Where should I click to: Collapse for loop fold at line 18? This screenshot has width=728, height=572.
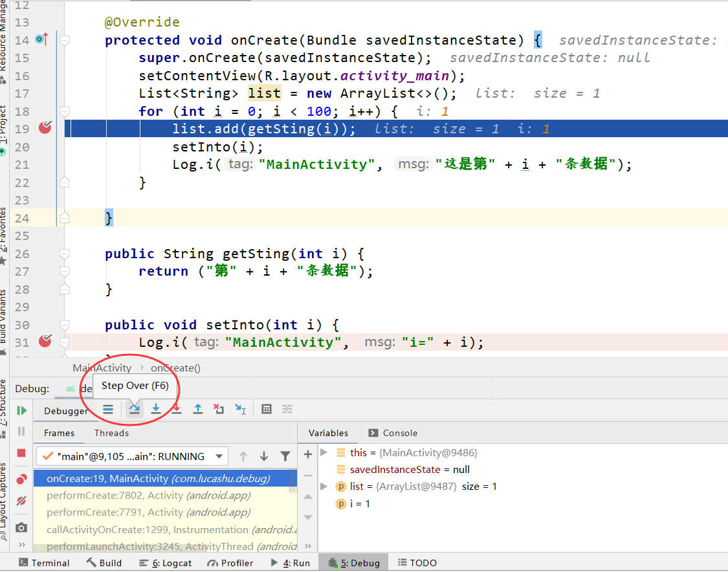65,111
